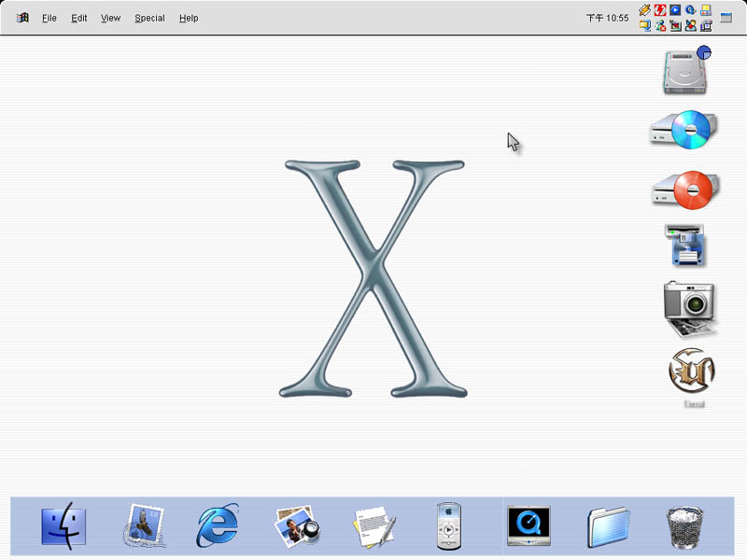Open the system logo menu
747x560 pixels.
tap(22, 18)
